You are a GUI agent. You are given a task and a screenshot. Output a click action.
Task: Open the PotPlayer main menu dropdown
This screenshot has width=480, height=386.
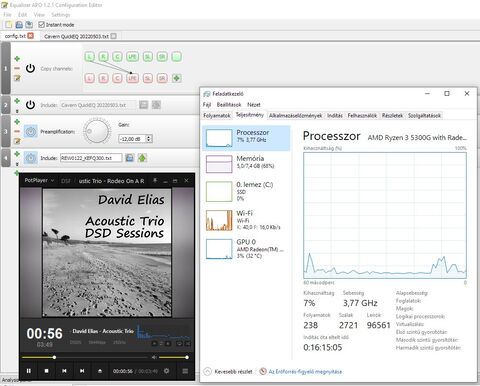pyautogui.click(x=39, y=180)
